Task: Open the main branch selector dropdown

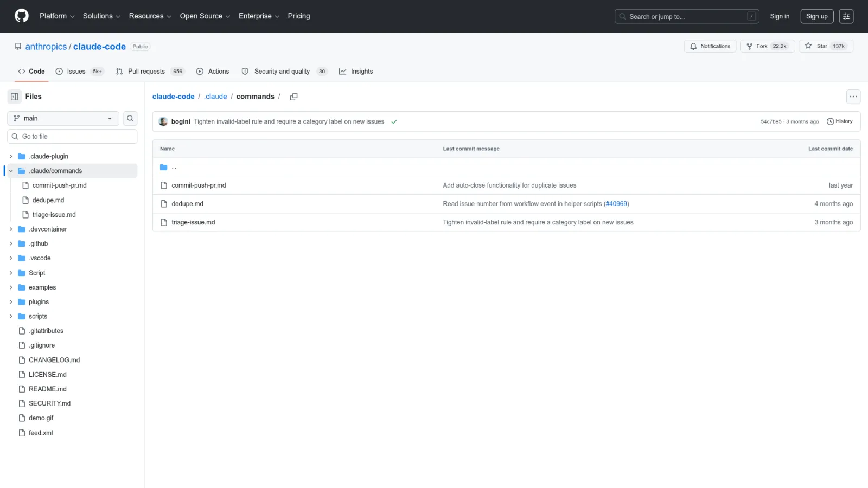Action: click(63, 118)
